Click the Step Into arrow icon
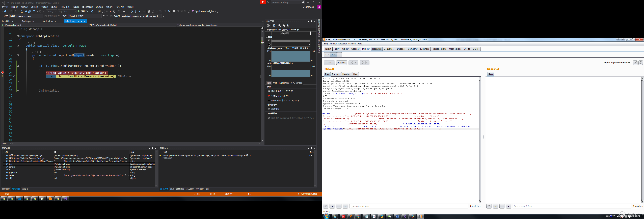 tap(128, 12)
